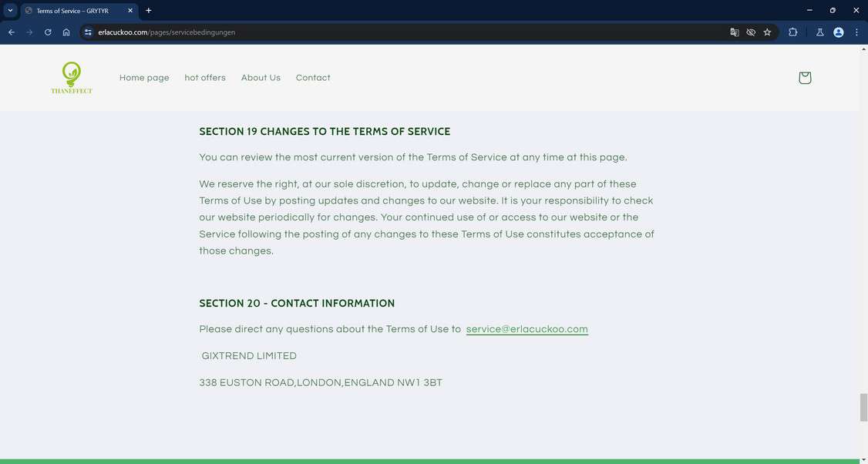Open the About Us menu item
Image resolution: width=868 pixels, height=464 pixels.
(261, 78)
